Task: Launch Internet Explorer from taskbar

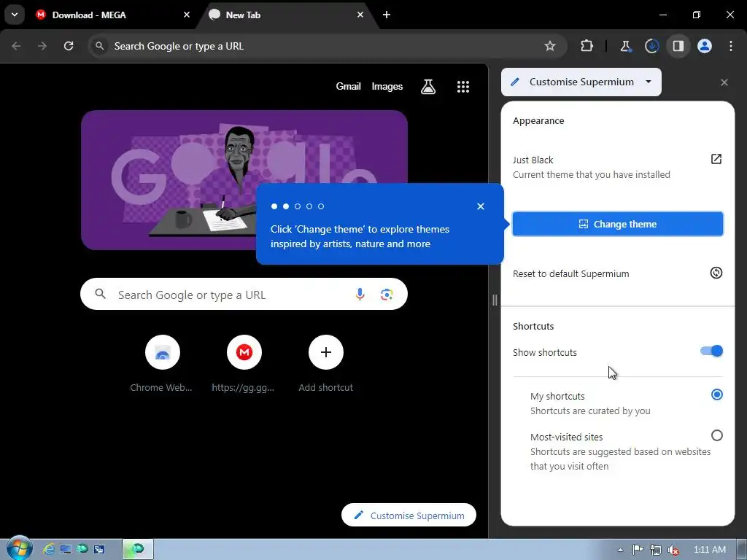Action: [49, 550]
